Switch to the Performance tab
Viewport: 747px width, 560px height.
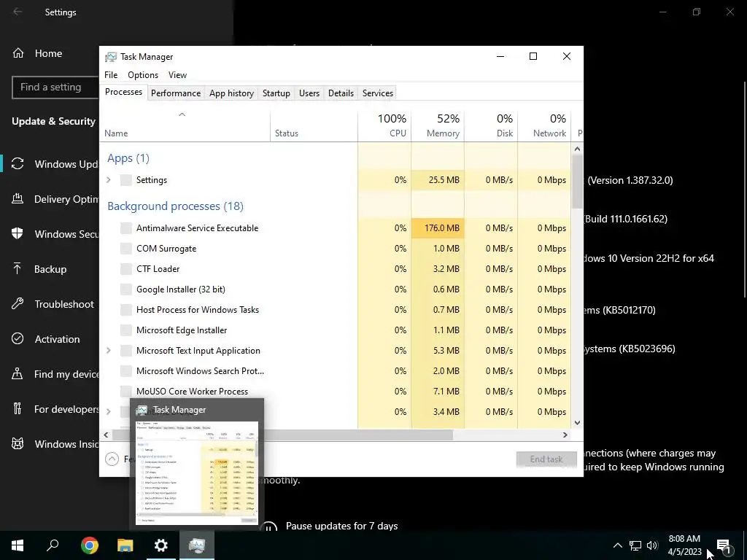(x=176, y=93)
